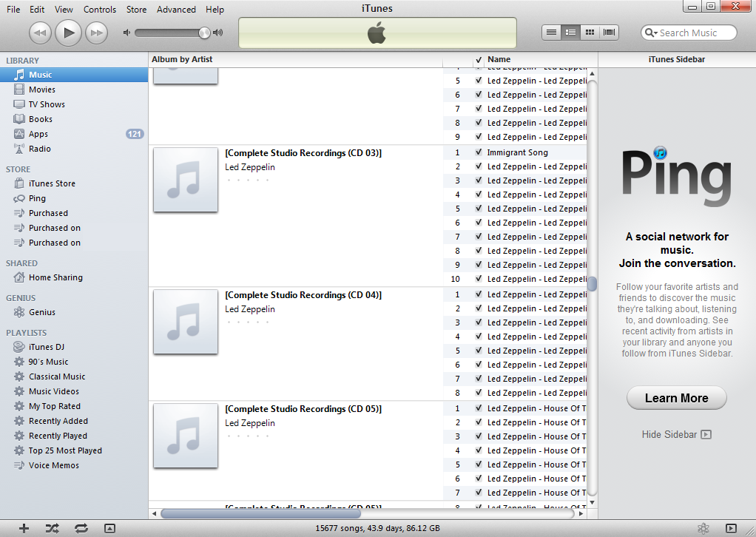Click the volume slider knob
This screenshot has width=756, height=537.
coord(204,33)
